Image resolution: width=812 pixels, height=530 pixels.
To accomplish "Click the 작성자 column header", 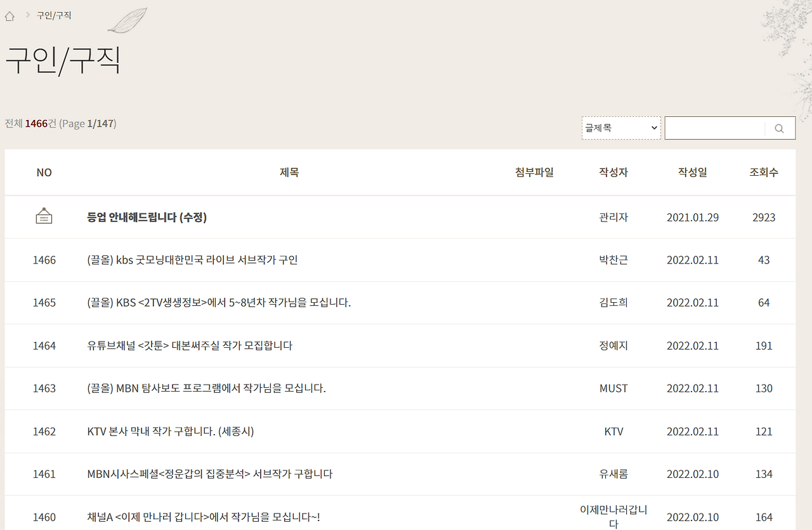I will [613, 173].
